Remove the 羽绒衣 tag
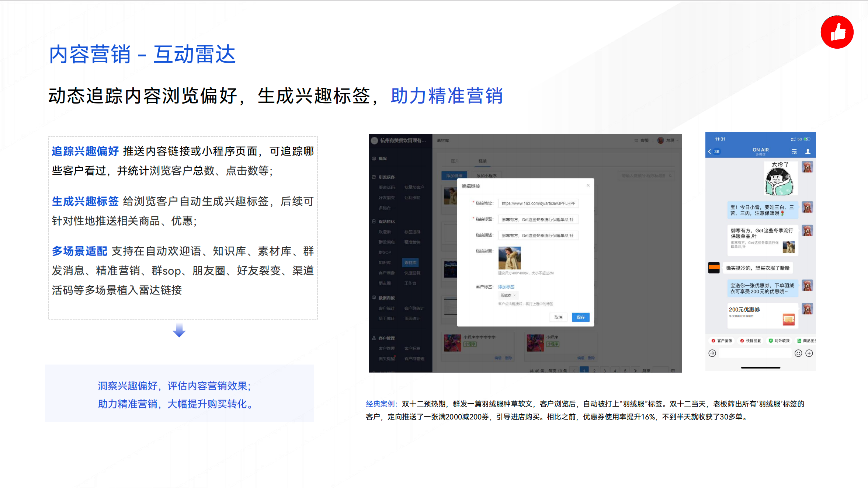The image size is (868, 488). pos(514,295)
